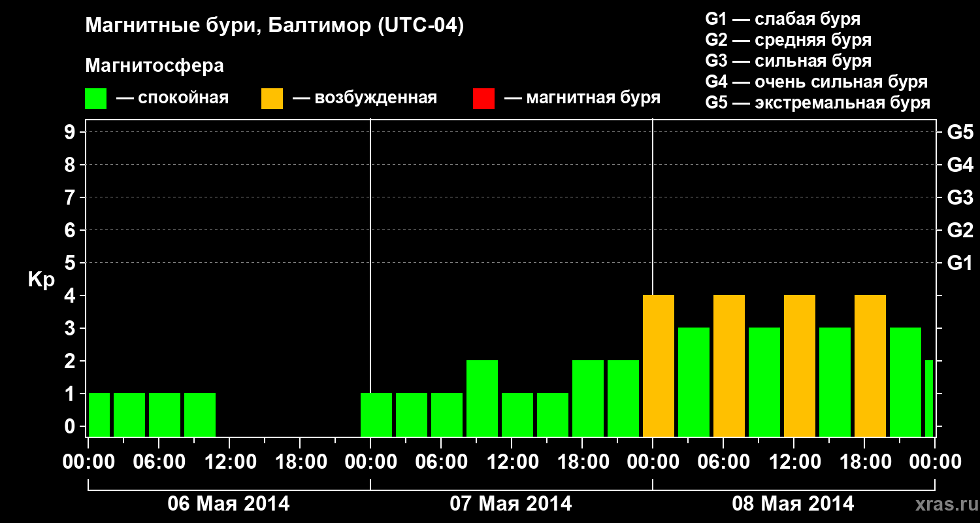Click the '06:00' time label for 07 Мая
Viewport: 980px width, 523px height.
441,462
